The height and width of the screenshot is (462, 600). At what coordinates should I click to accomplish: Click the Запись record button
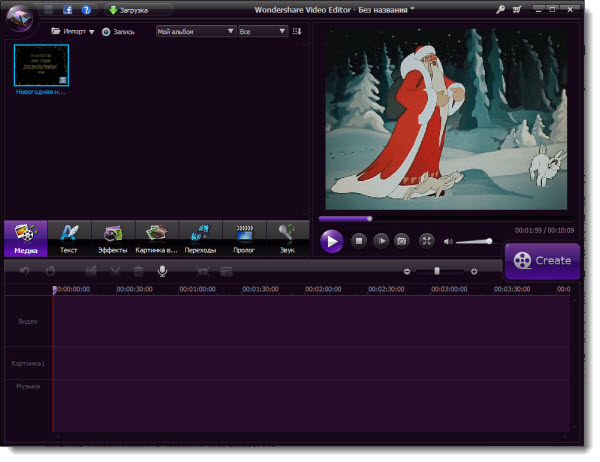pyautogui.click(x=118, y=32)
